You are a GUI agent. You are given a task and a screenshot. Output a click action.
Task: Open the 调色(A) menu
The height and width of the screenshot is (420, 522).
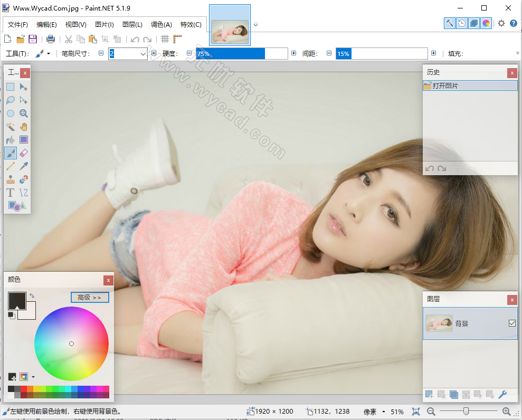160,24
